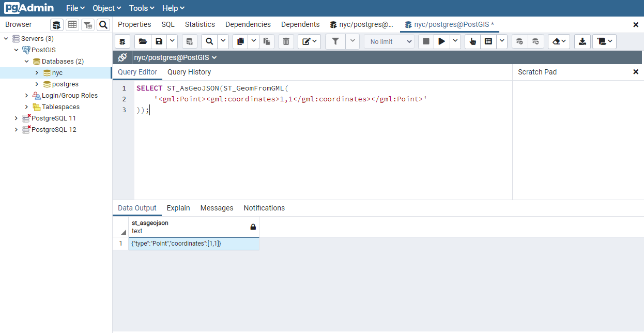Image resolution: width=644 pixels, height=333 pixels.
Task: Expand the PostgreSQL 11 server node
Action: click(16, 118)
